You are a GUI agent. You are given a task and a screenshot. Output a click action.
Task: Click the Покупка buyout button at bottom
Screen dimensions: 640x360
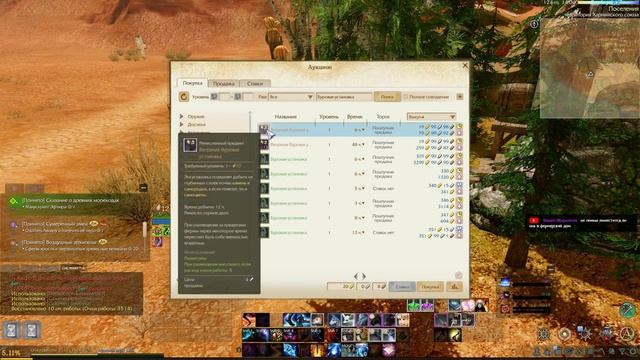pyautogui.click(x=430, y=287)
